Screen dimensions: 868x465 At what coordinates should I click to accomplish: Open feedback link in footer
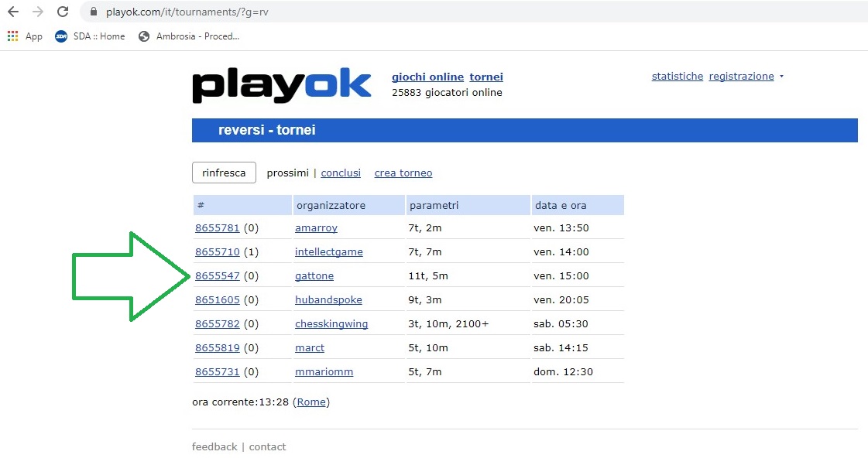coord(214,446)
